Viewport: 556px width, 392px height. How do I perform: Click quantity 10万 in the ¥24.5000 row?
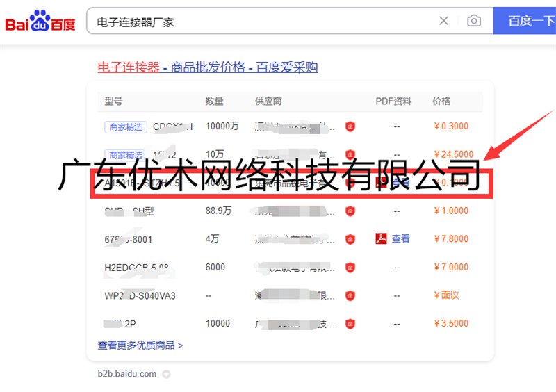[x=215, y=154]
